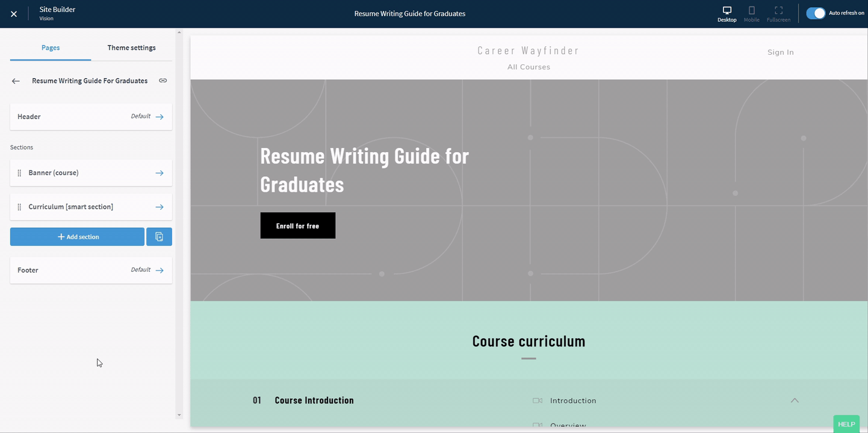Viewport: 868px width, 433px height.
Task: Switch to the Theme settings tab
Action: [131, 48]
